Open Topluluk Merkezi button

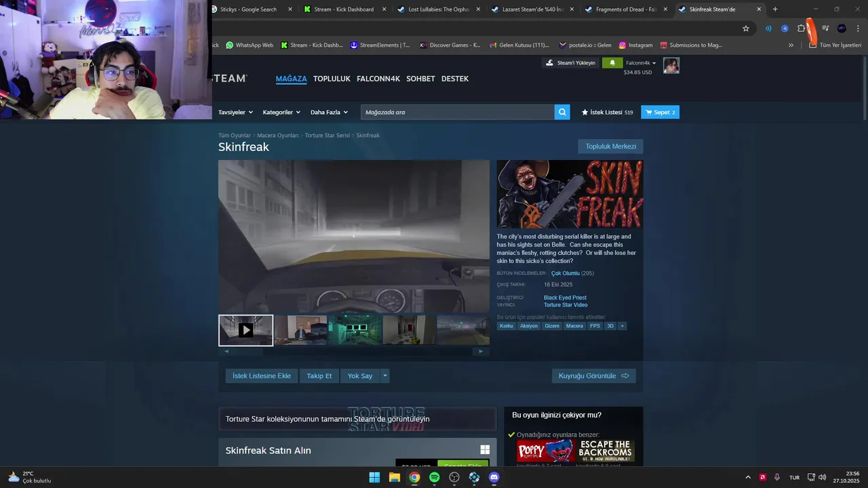click(611, 146)
